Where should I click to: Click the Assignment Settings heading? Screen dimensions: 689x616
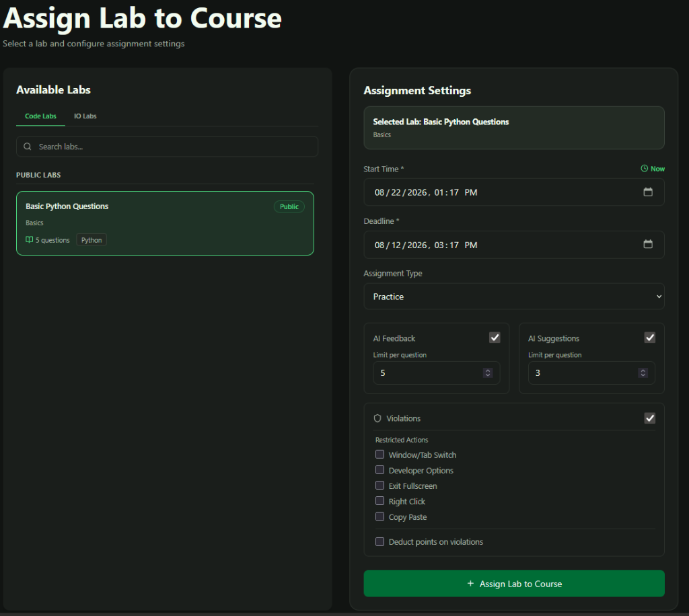(x=417, y=90)
